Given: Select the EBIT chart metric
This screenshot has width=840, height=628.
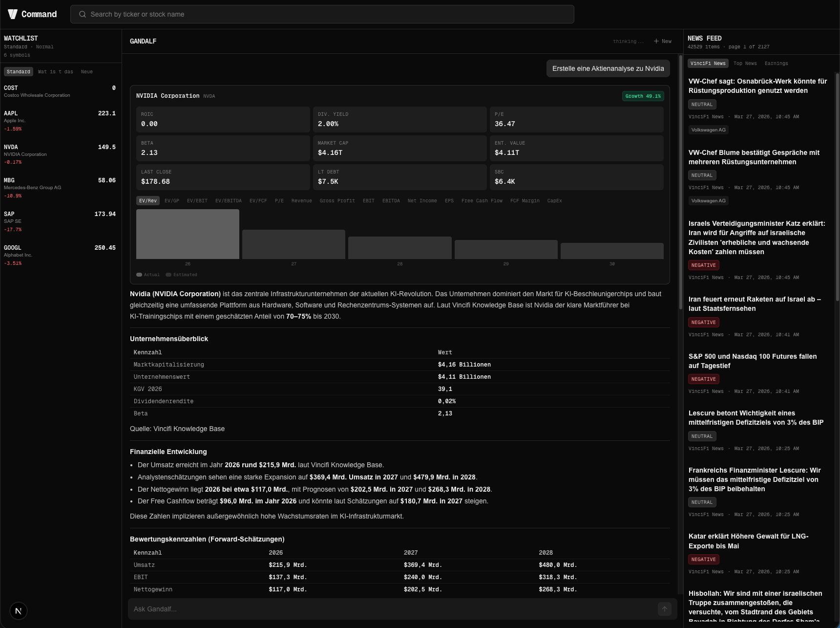Looking at the screenshot, I should pyautogui.click(x=369, y=201).
